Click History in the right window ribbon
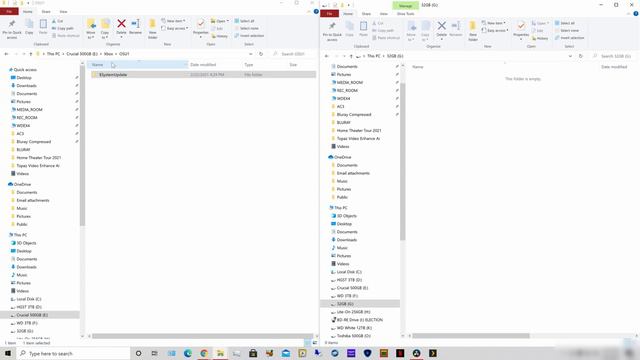 point(540,38)
